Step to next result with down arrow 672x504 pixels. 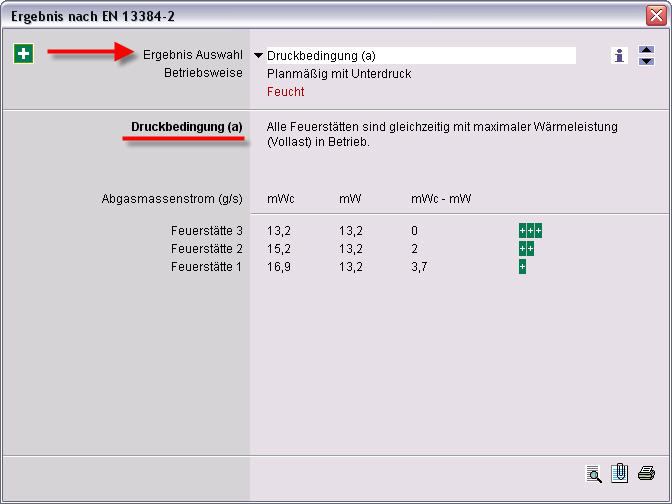[646, 62]
